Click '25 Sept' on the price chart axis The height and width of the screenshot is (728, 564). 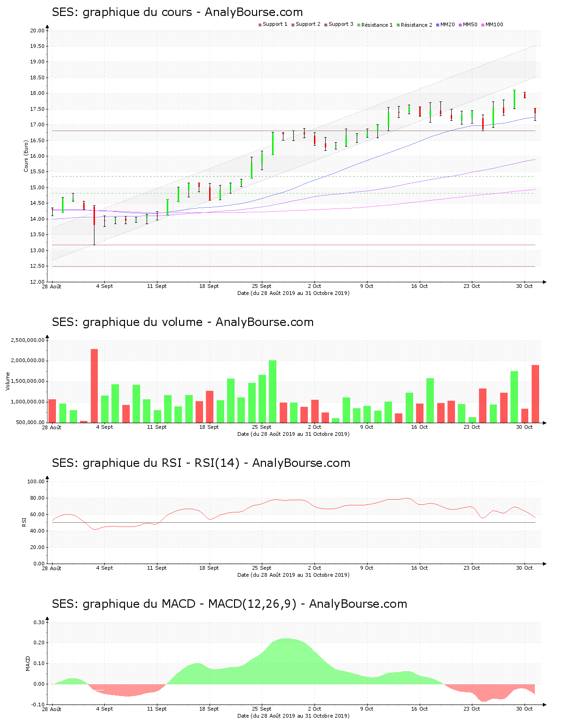coord(262,286)
